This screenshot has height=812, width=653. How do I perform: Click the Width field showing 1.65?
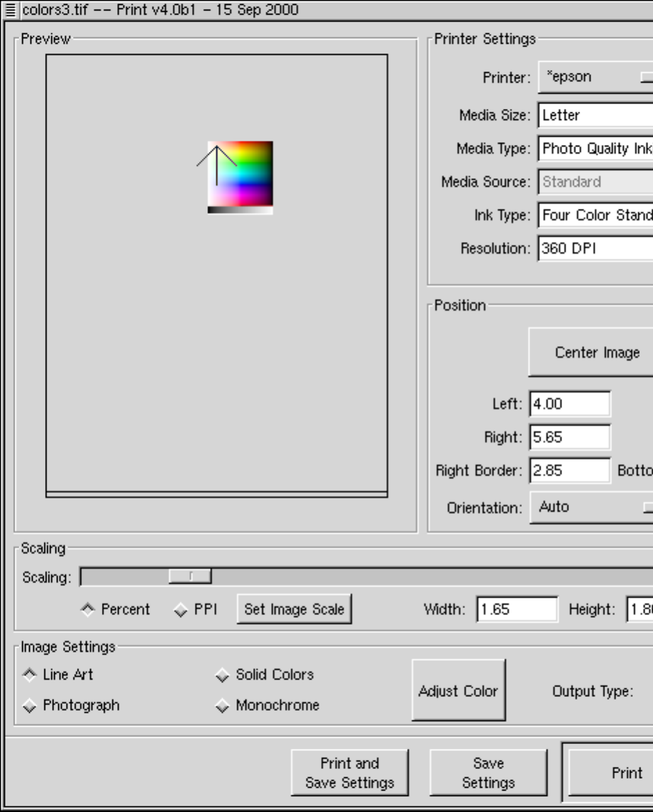pos(517,609)
